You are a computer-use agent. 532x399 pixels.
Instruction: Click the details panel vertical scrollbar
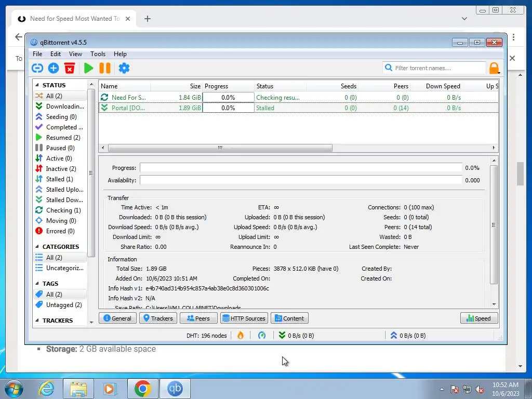[494, 224]
